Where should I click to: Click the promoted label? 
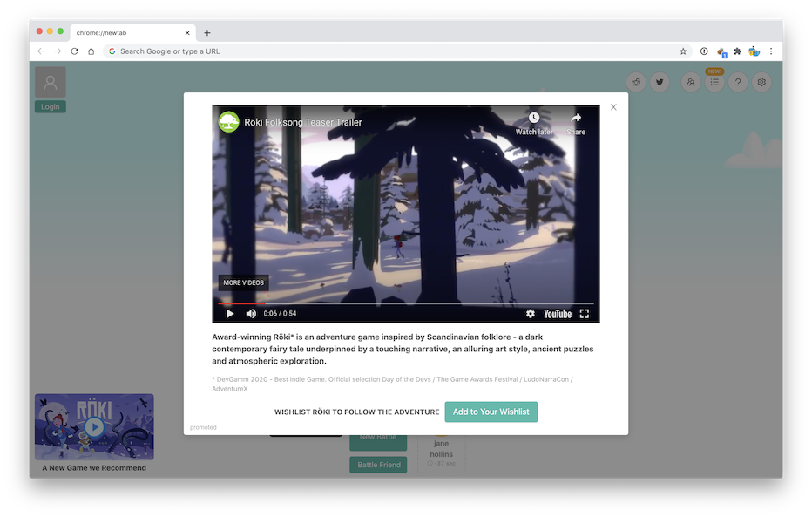click(203, 427)
